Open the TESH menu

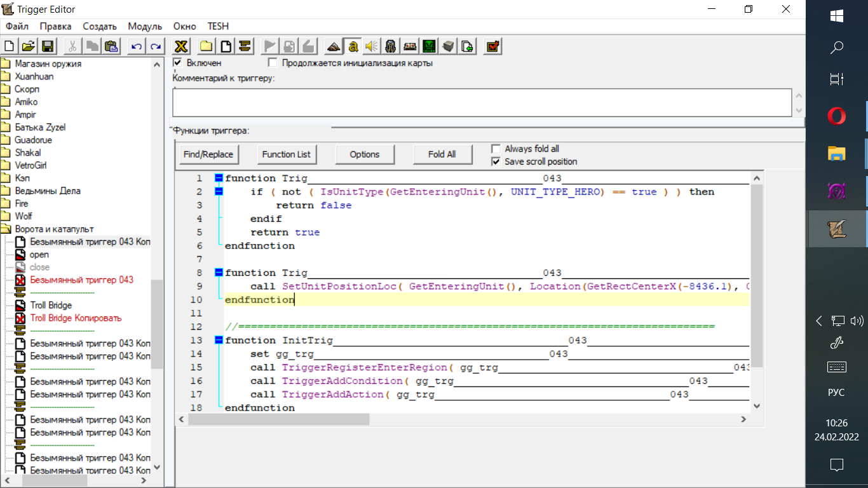(x=218, y=26)
